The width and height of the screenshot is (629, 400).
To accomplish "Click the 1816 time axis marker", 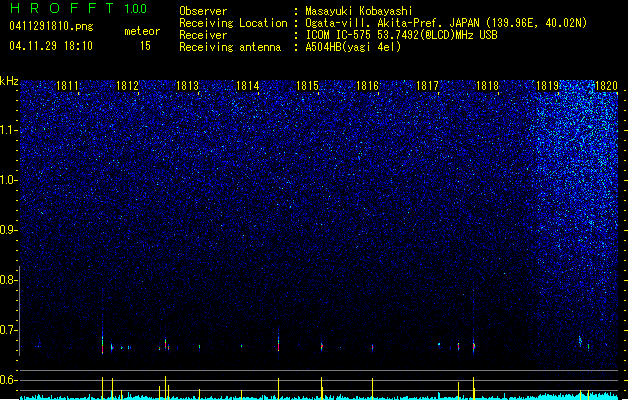I will tap(367, 86).
